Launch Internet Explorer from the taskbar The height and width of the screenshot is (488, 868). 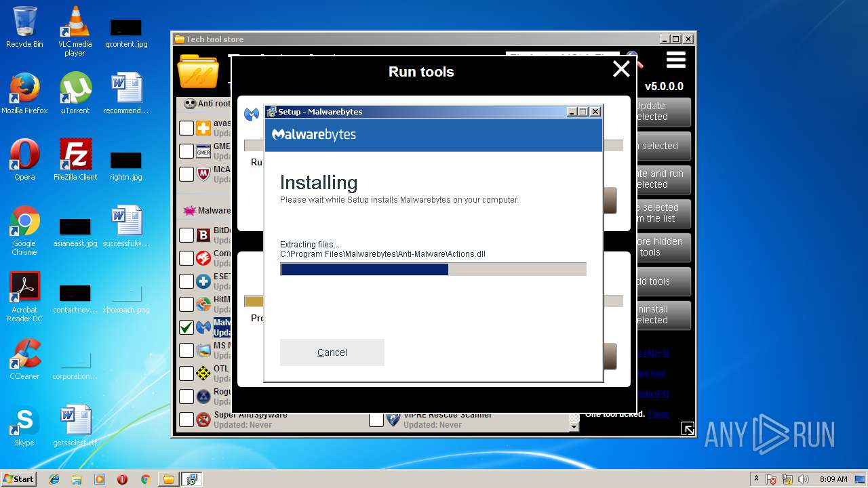click(x=54, y=479)
